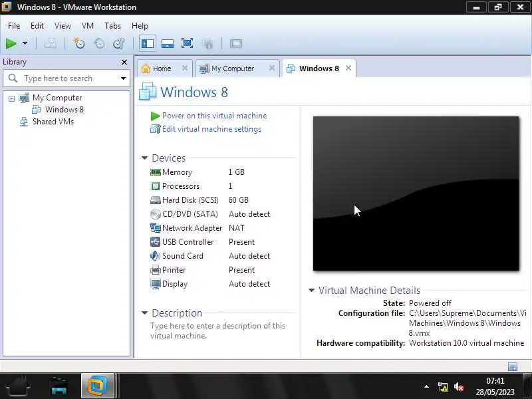
Task: Click the Sound Card icon
Action: tap(156, 256)
